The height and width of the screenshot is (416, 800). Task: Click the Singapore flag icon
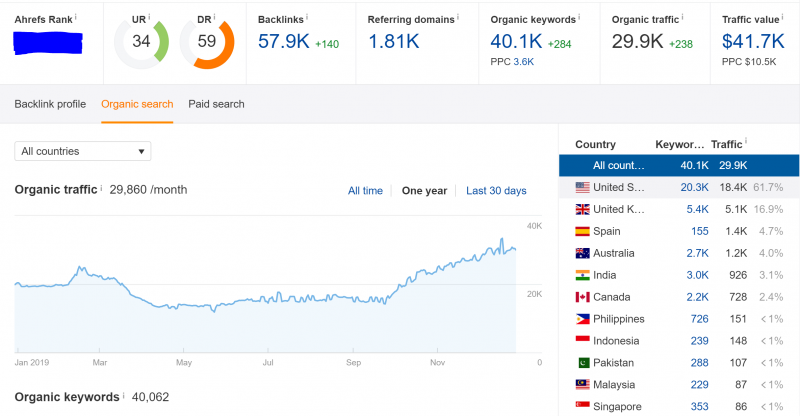point(582,405)
